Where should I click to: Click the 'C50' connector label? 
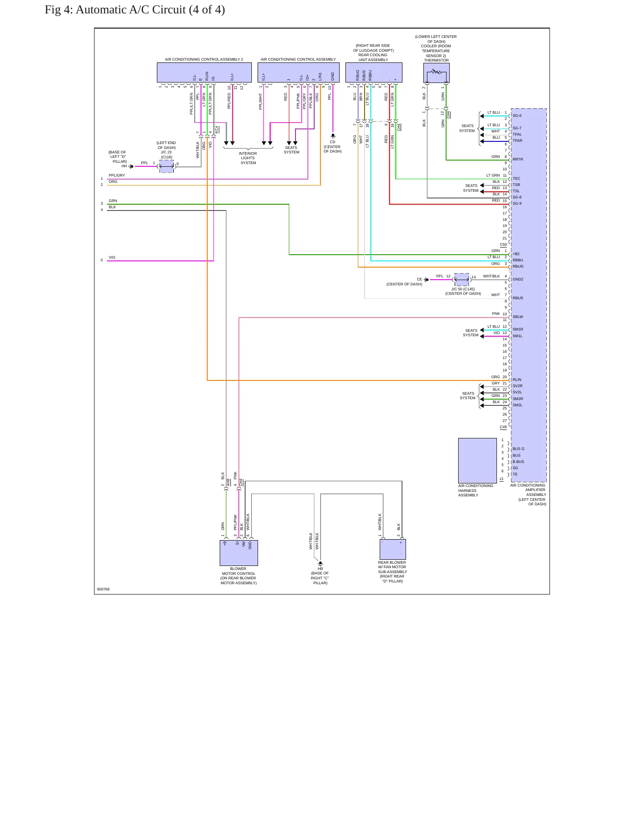click(503, 244)
